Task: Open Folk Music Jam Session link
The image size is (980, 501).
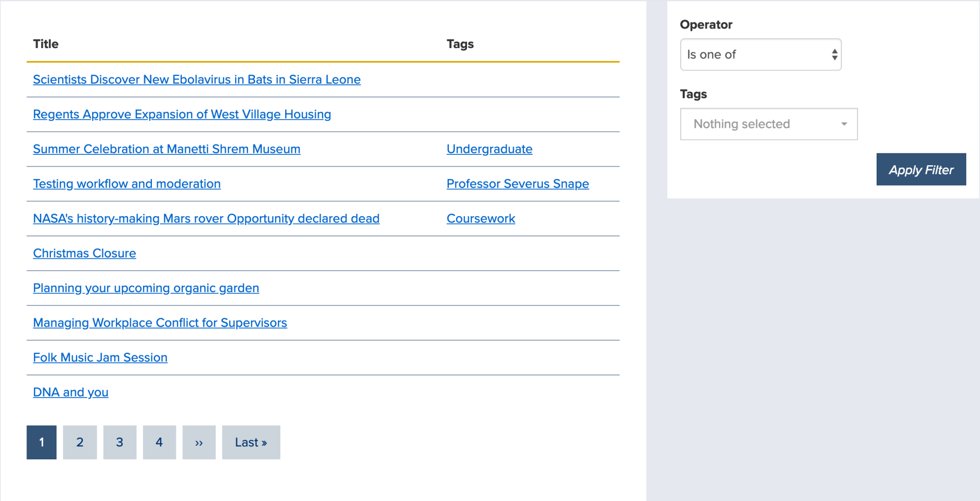Action: 100,358
